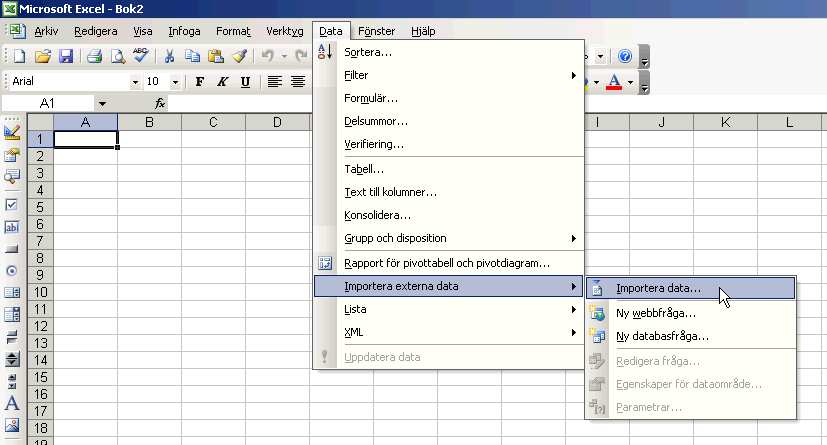Screen dimensions: 827x445
Task: Open standard toolbar options arrow
Action: (644, 57)
